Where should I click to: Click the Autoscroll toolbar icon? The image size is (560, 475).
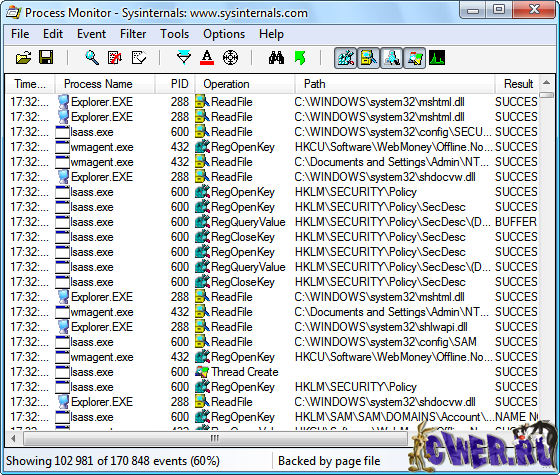(115, 58)
